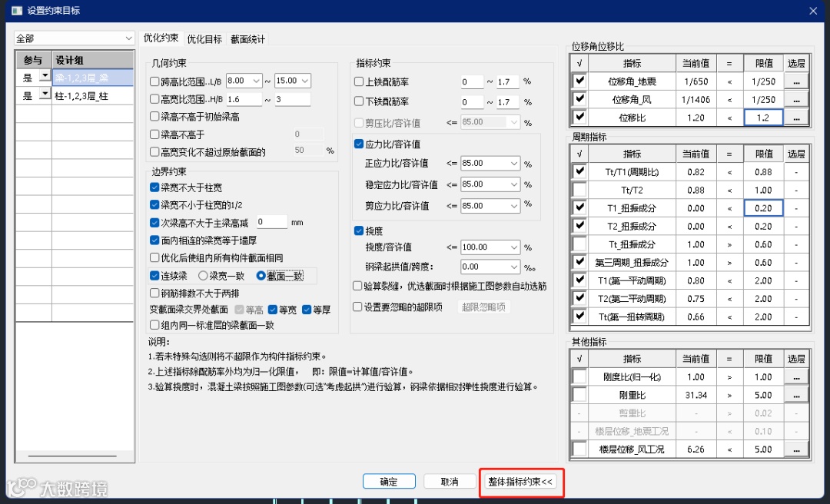Toggle the 连续梁 checkbox
This screenshot has height=504, width=830.
click(x=154, y=276)
